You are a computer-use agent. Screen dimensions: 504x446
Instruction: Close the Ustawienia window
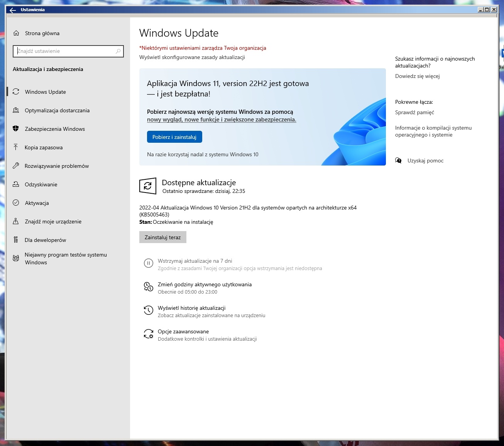pos(494,10)
